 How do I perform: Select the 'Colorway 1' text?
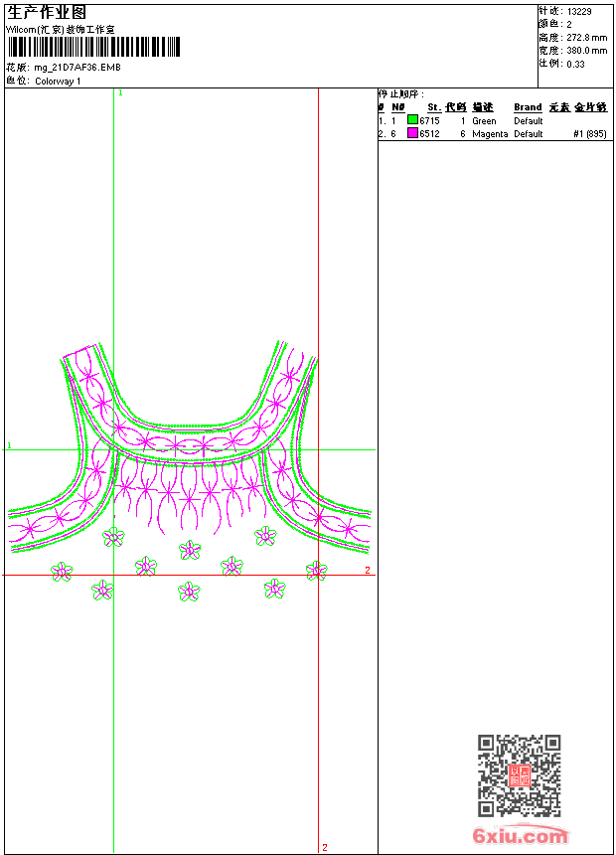coord(58,82)
